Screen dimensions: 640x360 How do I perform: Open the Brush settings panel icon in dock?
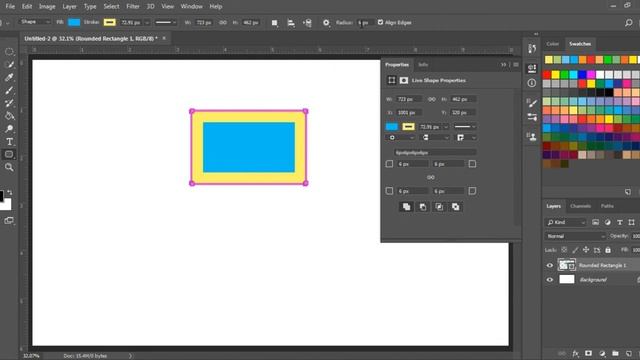[x=532, y=103]
